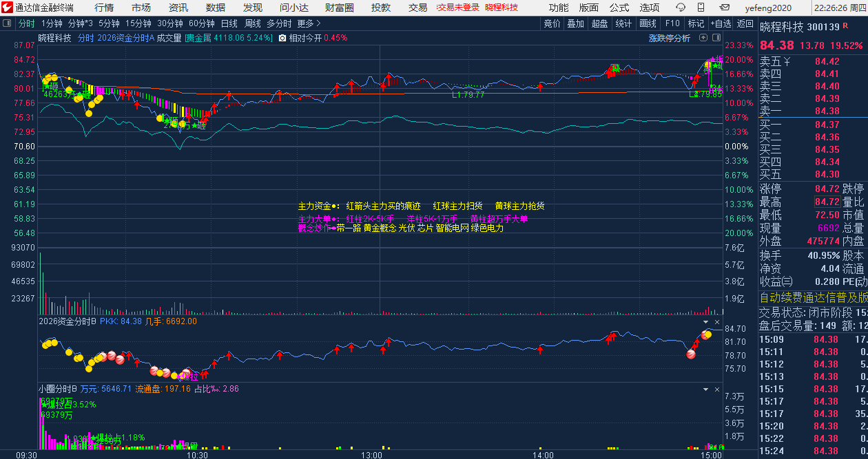This screenshot has height=459, width=868.
Task: Open the envelope messages icon
Action: point(724,8)
